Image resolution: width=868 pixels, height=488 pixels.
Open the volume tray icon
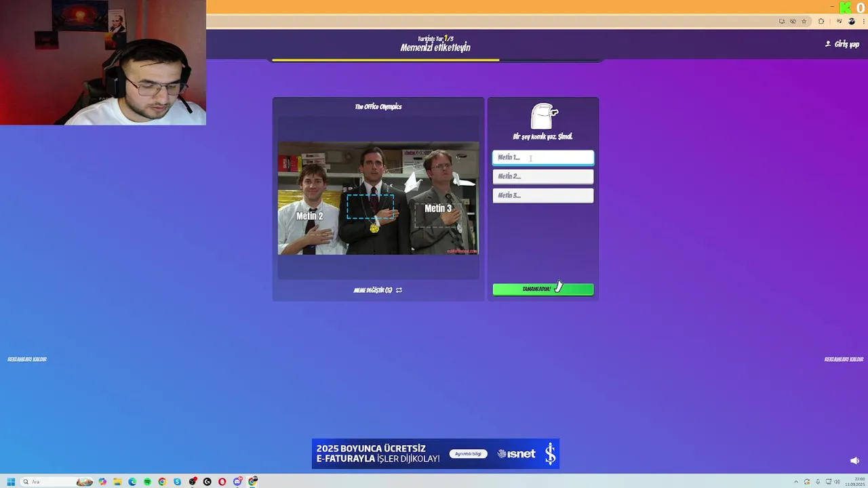coord(837,482)
